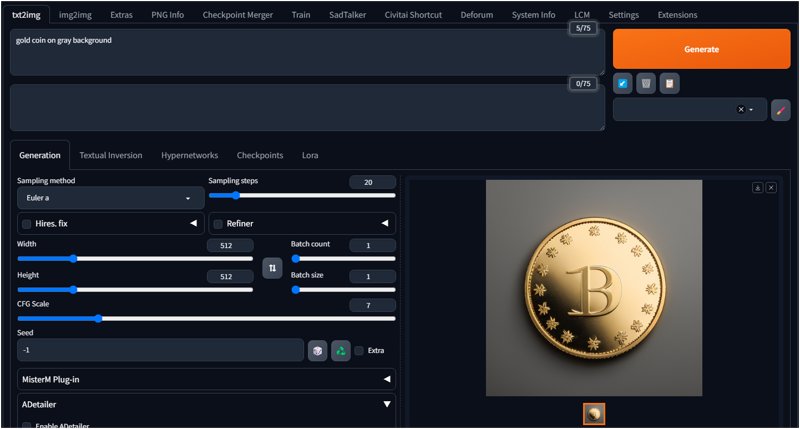The image size is (800, 429).
Task: Enable the Refiner checkbox
Action: click(x=218, y=224)
